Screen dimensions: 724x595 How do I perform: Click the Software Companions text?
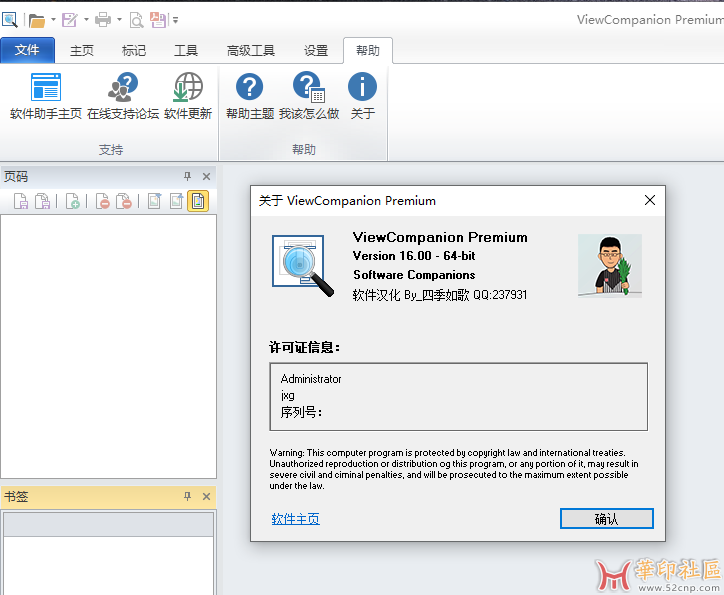(x=414, y=275)
